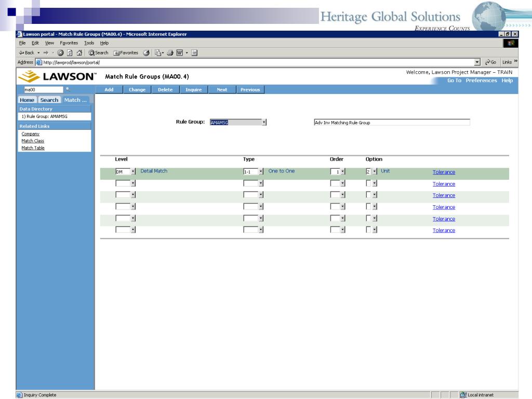532x399 pixels.
Task: Click the browser Home icon
Action: [x=79, y=52]
